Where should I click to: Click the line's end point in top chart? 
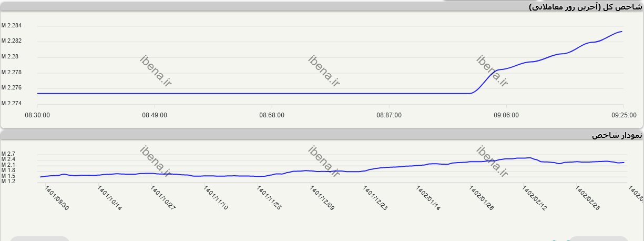(x=622, y=32)
